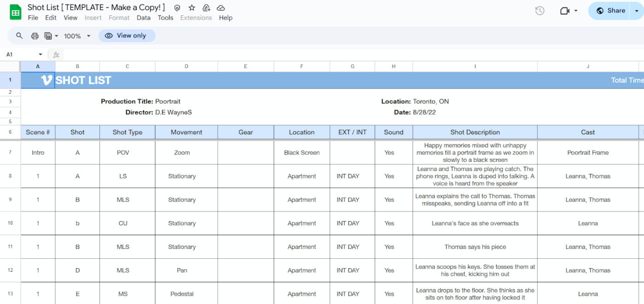
Task: Check document saved status via cloud icon
Action: [x=221, y=7]
